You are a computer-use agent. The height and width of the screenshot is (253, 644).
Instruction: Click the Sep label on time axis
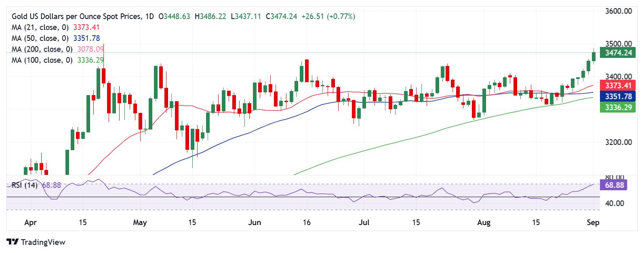[x=593, y=223]
